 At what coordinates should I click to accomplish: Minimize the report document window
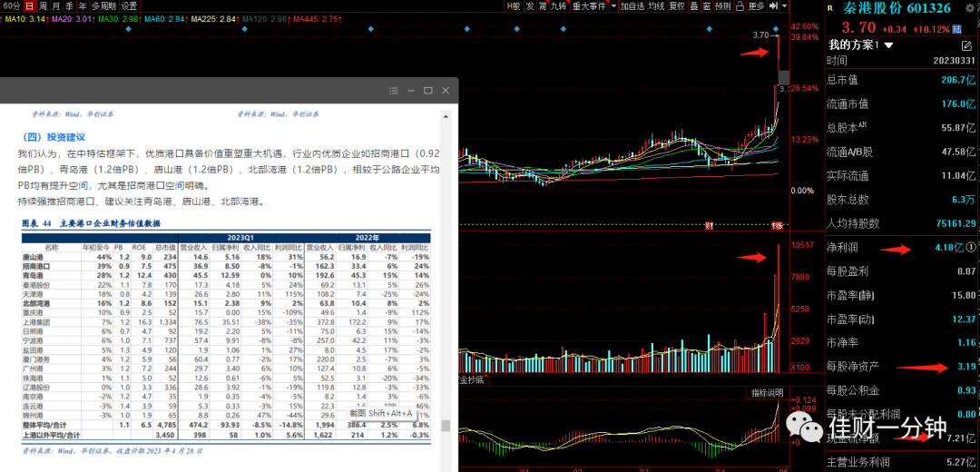tap(411, 91)
